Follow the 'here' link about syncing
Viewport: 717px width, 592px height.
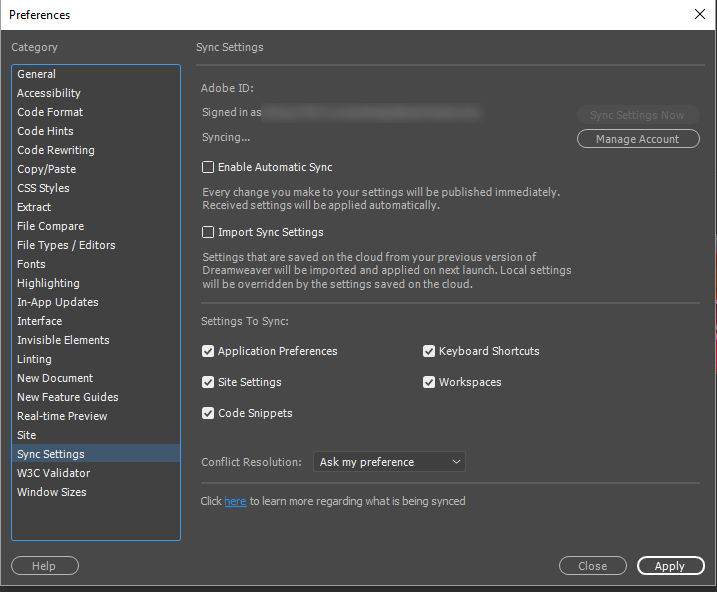(x=235, y=501)
